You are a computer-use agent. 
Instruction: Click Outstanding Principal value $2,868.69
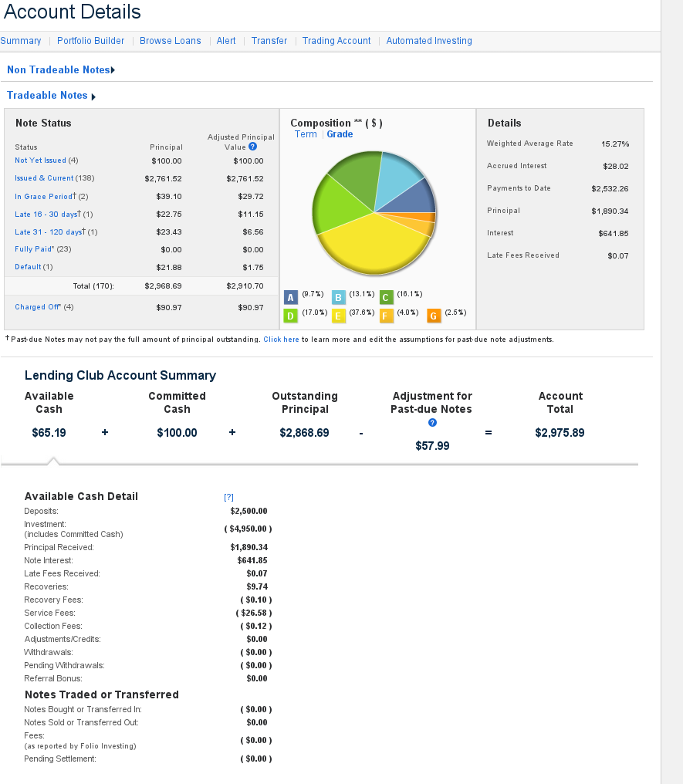coord(305,432)
